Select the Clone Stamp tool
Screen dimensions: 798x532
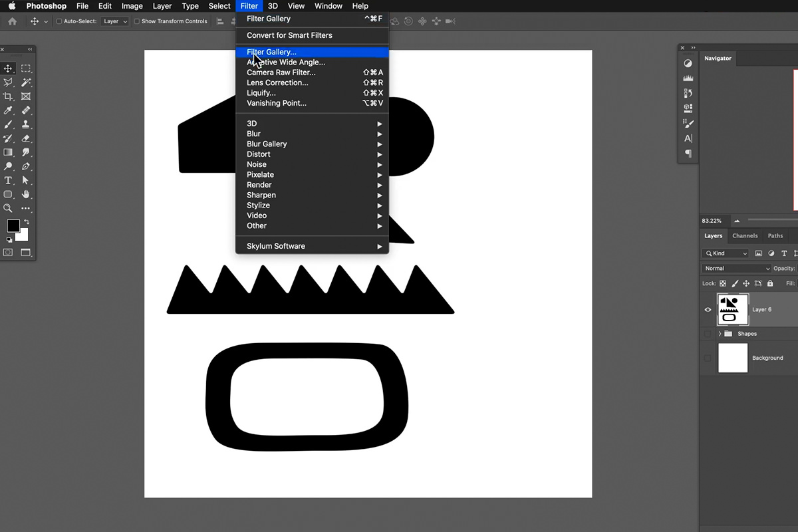(x=26, y=124)
